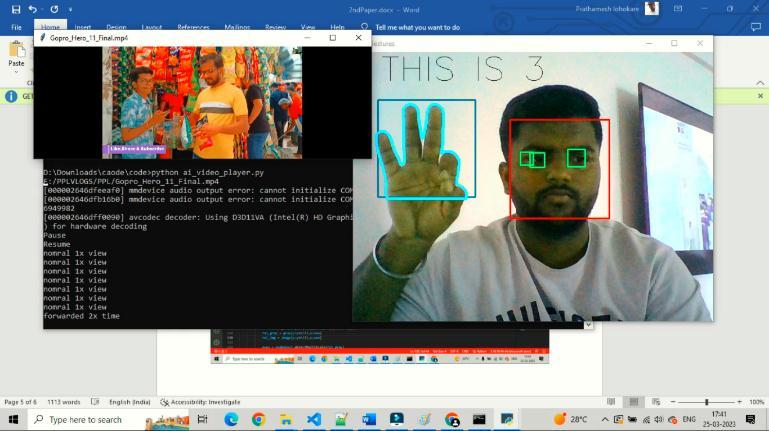Click the Type here to search box

(x=108, y=420)
